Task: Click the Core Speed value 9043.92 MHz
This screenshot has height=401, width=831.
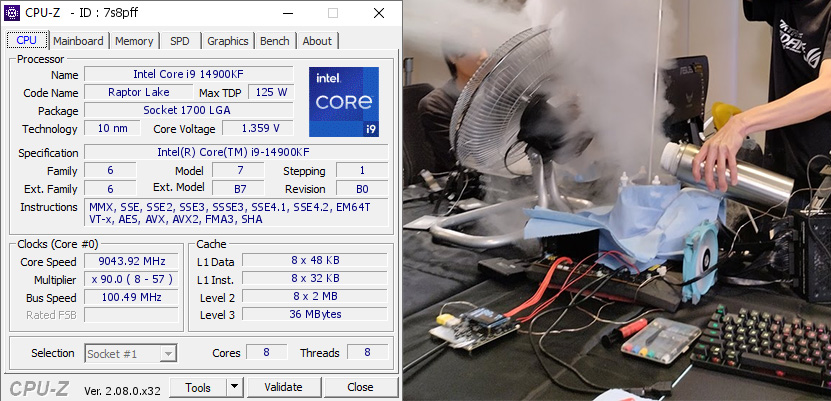Action: 132,261
